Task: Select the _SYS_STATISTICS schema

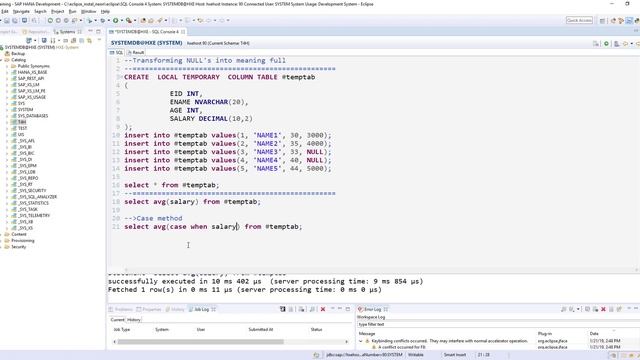Action: tap(33, 203)
